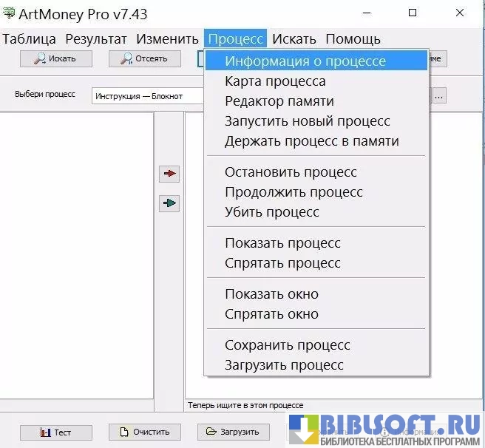Open the Таблица menu
The height and width of the screenshot is (448, 485).
click(x=30, y=39)
